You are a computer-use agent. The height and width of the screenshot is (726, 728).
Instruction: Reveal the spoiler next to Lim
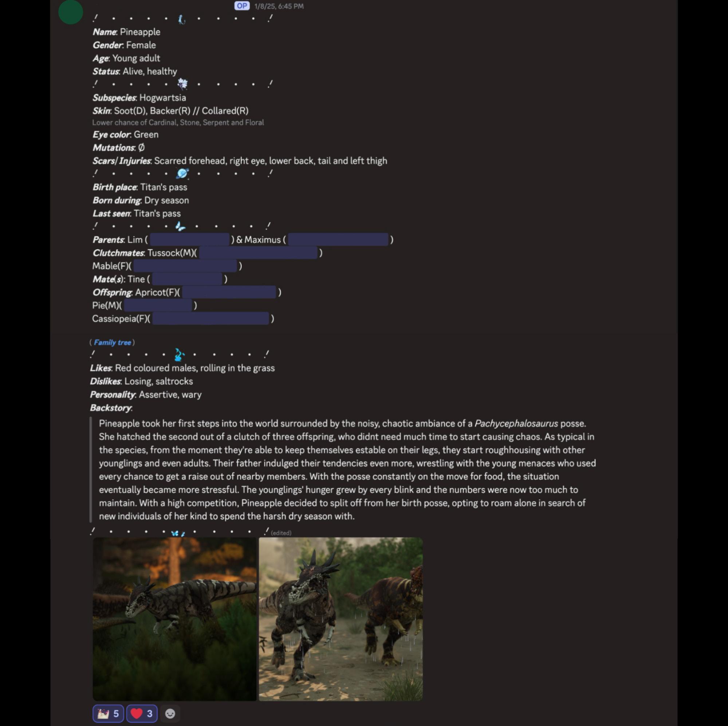click(x=189, y=239)
